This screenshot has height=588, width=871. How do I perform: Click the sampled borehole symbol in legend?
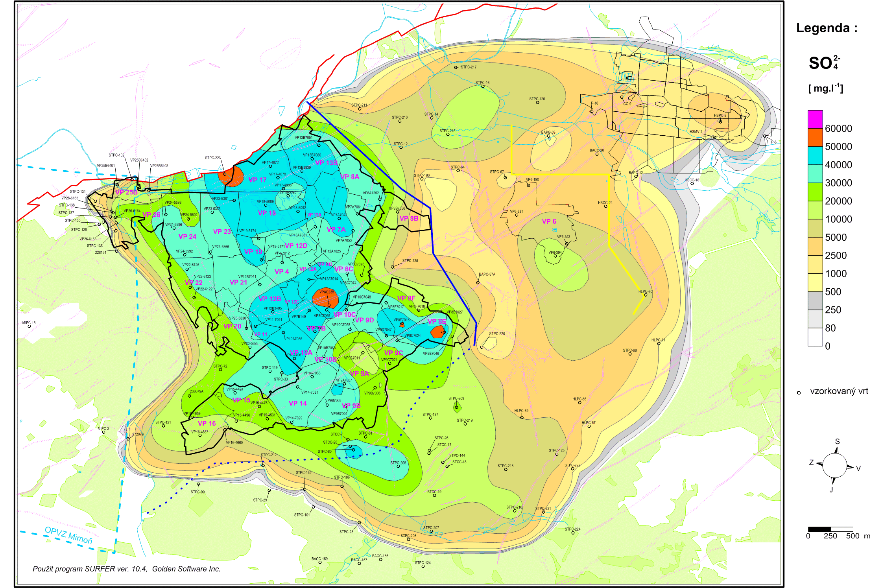pos(799,393)
